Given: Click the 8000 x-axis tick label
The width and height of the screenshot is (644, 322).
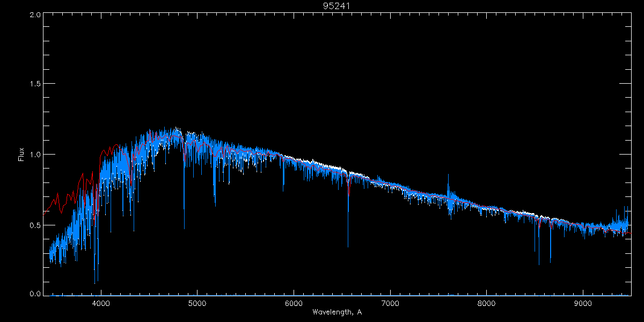Looking at the screenshot, I should tap(487, 303).
